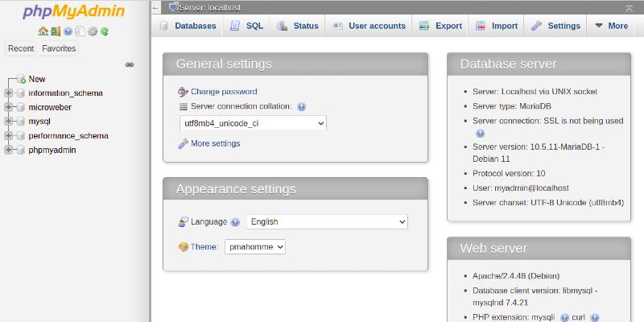Click New in the database tree
644x322 pixels.
coord(36,79)
